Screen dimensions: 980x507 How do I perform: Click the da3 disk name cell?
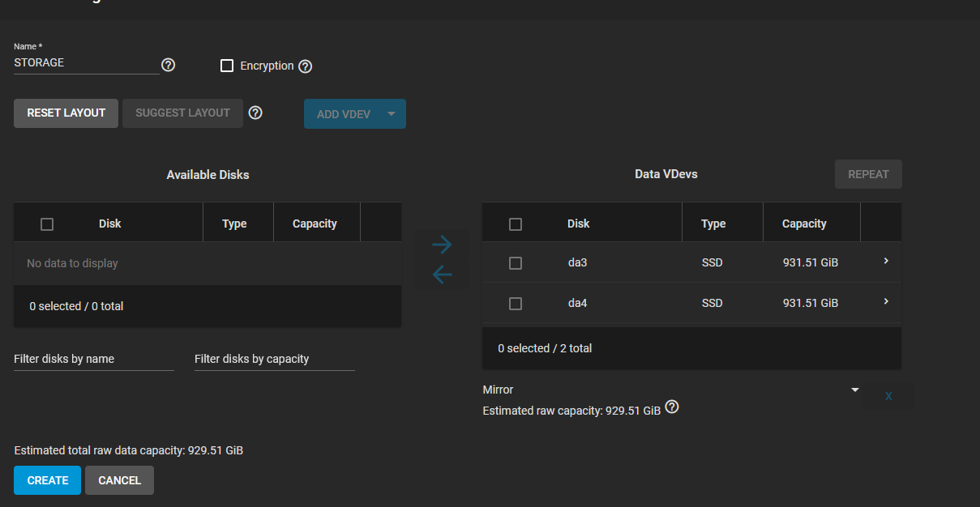pyautogui.click(x=578, y=262)
